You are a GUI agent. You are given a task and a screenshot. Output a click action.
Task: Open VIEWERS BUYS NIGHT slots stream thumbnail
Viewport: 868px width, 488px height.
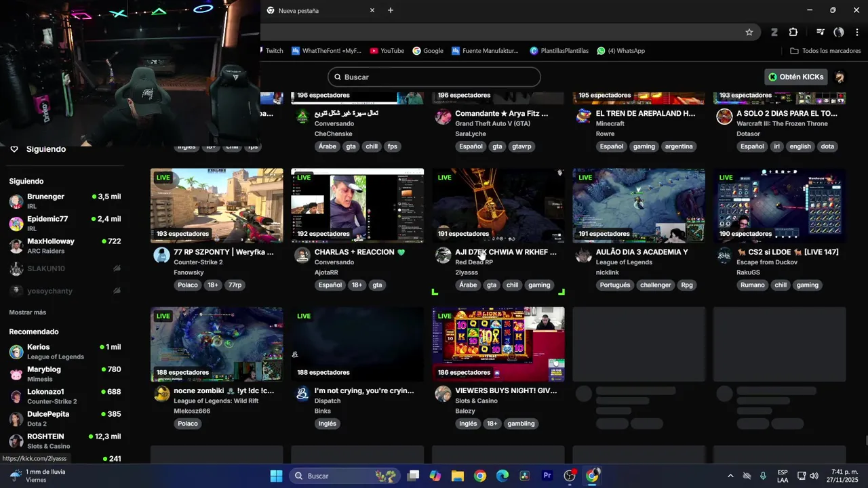[498, 344]
